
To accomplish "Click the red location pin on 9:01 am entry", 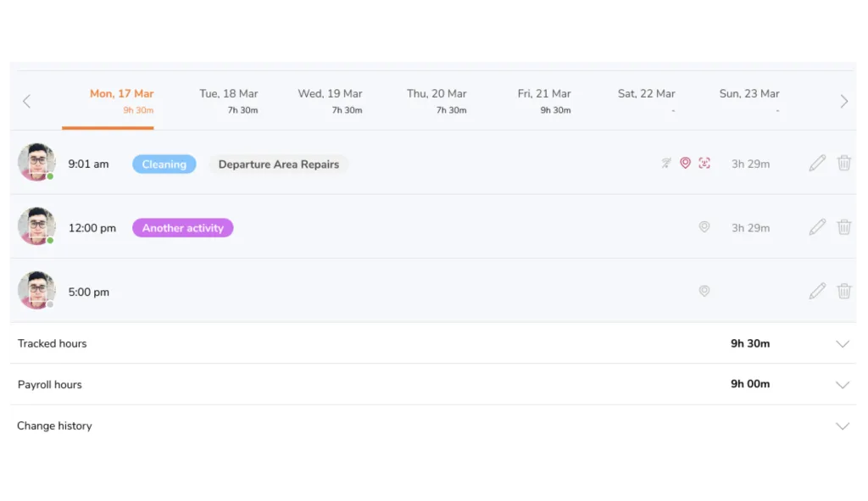I will pyautogui.click(x=686, y=164).
